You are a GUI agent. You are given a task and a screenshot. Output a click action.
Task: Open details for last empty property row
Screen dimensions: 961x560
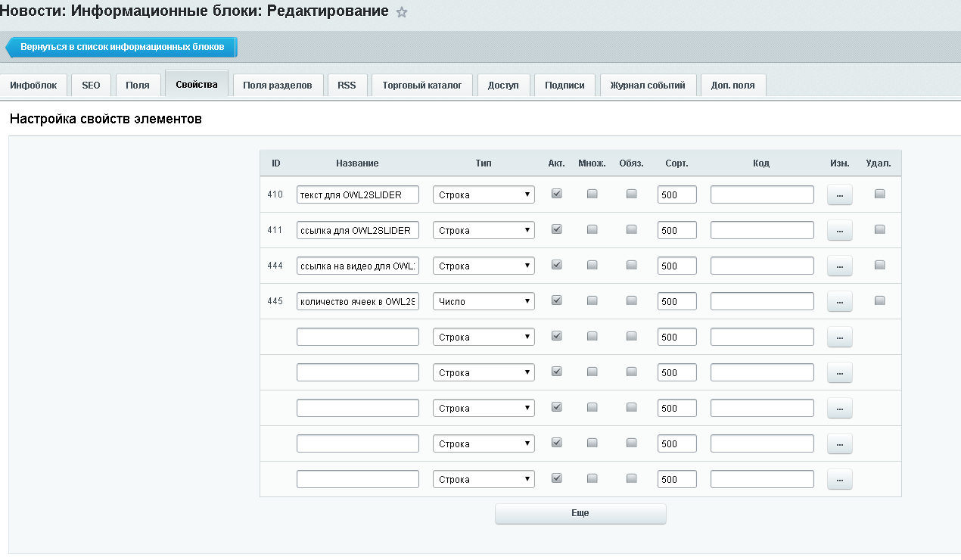tap(839, 479)
